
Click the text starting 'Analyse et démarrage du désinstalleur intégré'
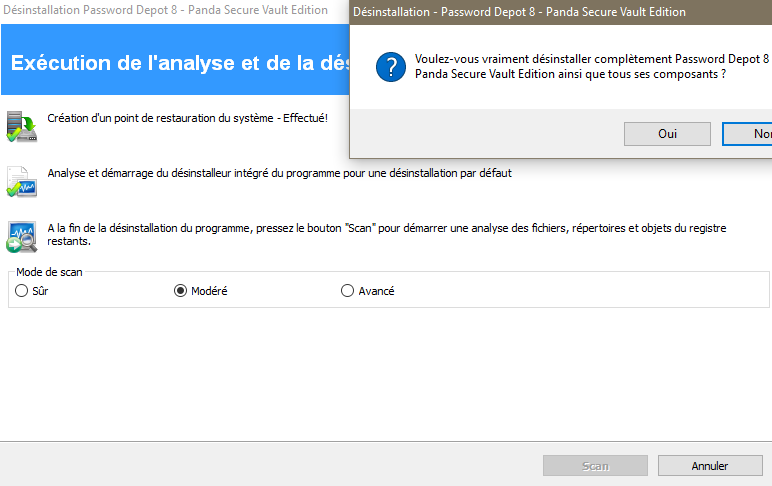point(280,173)
